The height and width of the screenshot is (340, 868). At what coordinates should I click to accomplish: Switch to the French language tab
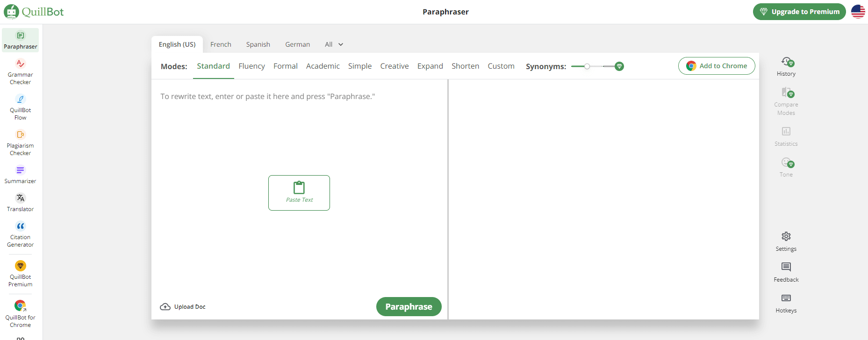point(221,44)
